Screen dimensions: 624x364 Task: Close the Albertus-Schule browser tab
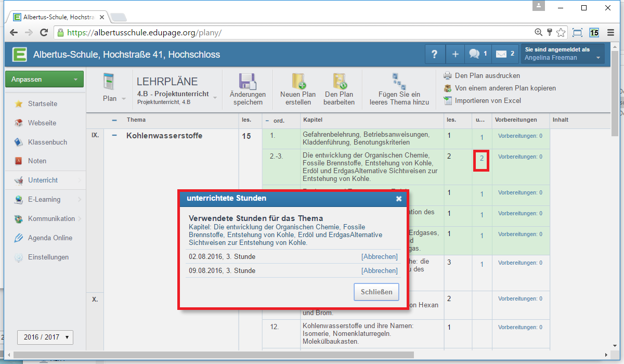[102, 17]
